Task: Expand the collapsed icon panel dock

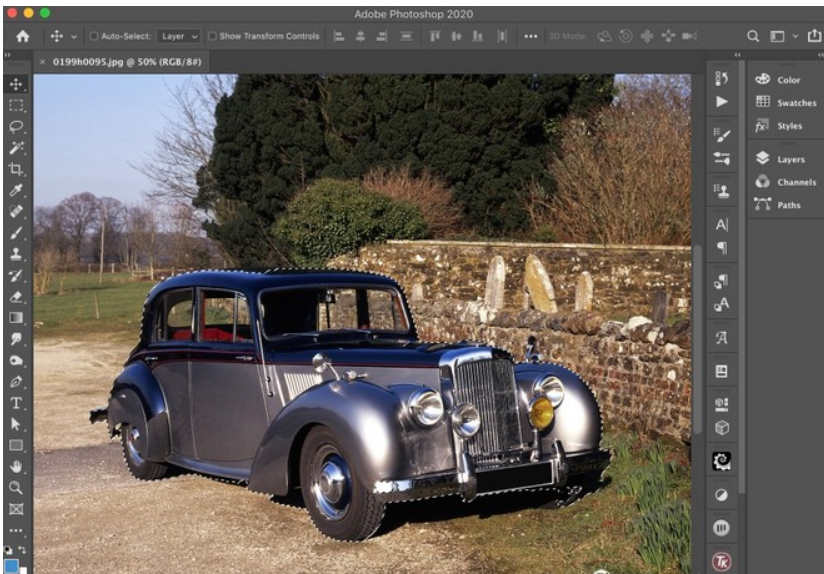Action: pos(737,55)
